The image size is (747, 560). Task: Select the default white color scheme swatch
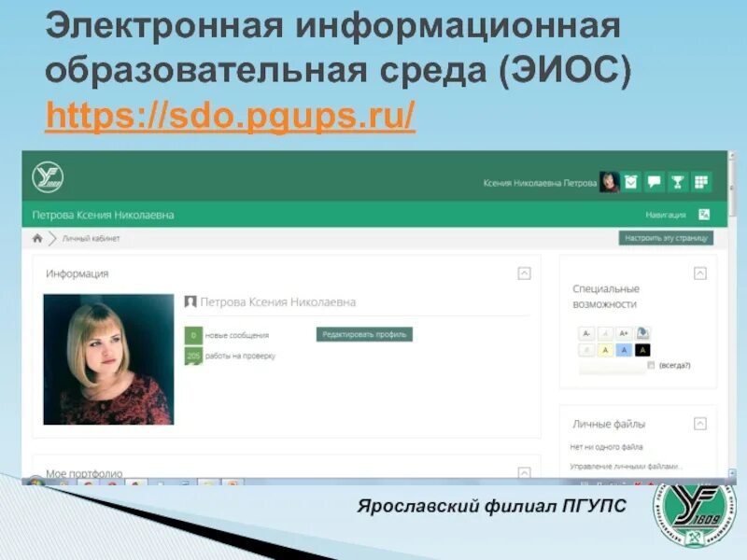tap(586, 351)
